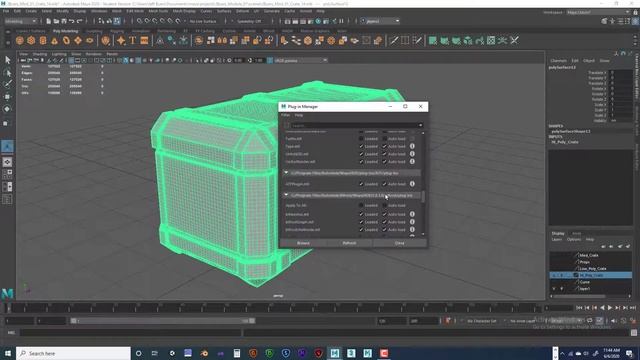
Task: Open info for Type.mll plug-in
Action: click(412, 146)
